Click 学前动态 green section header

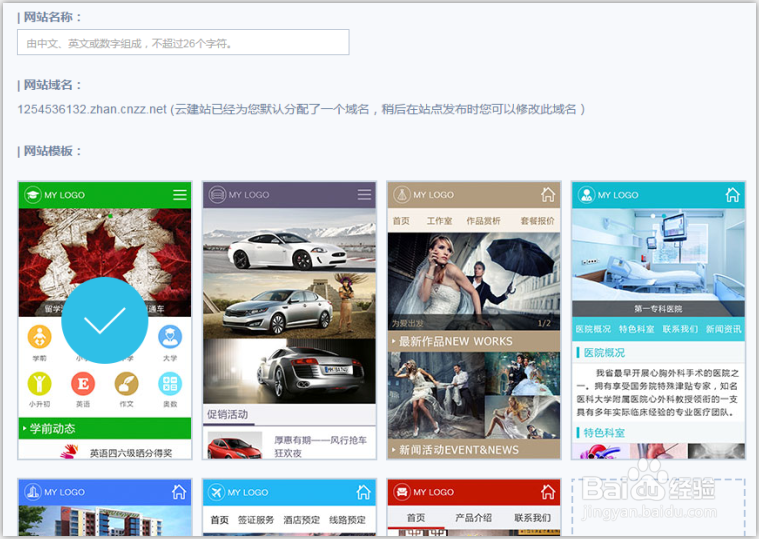tap(105, 428)
